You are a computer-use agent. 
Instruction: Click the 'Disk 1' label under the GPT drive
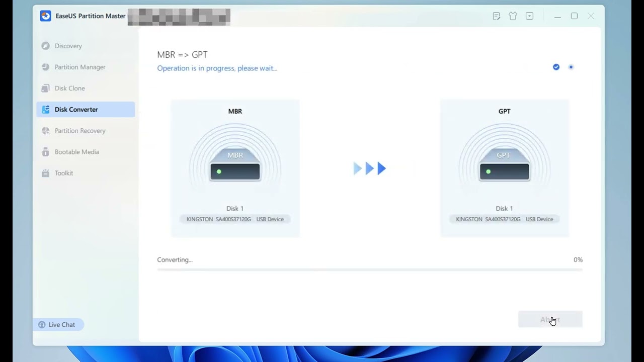point(504,209)
